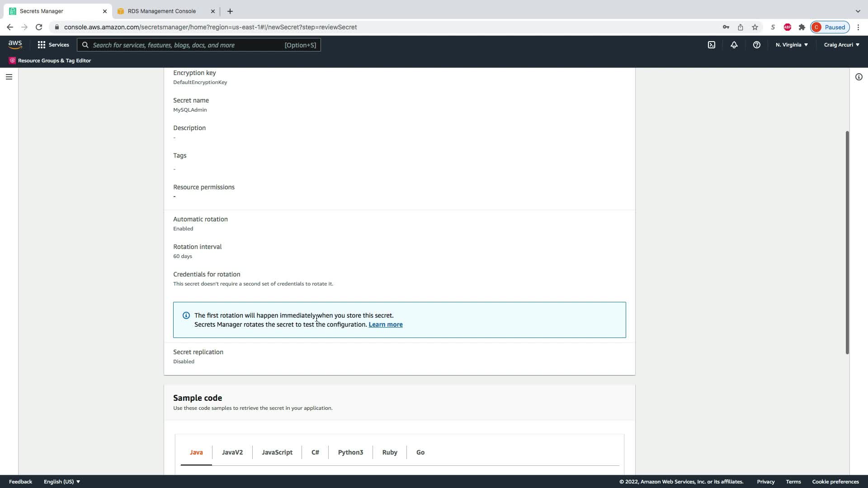Open AWS CloudShell icon

(x=712, y=45)
